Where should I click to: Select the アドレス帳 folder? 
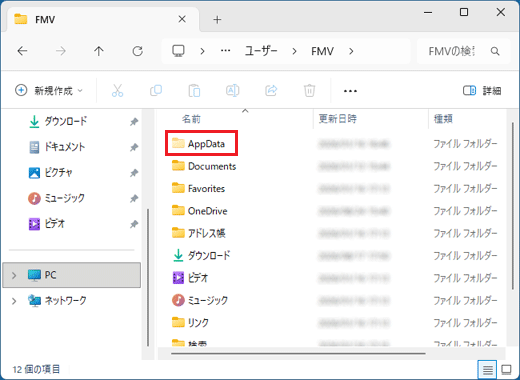pos(206,233)
